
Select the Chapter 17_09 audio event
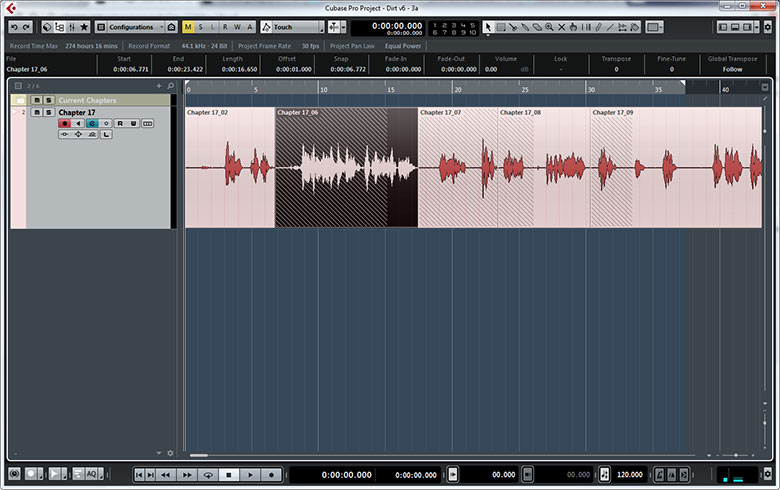[676, 168]
